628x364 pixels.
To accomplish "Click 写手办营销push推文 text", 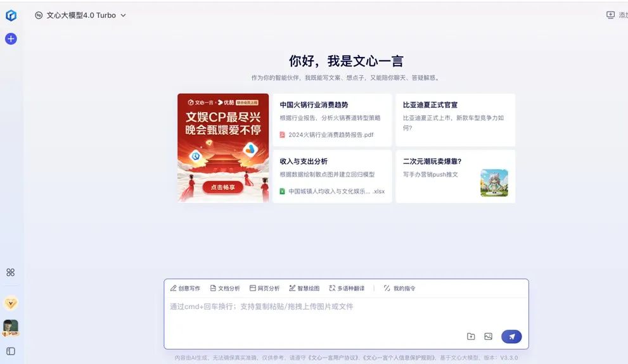I will [430, 174].
